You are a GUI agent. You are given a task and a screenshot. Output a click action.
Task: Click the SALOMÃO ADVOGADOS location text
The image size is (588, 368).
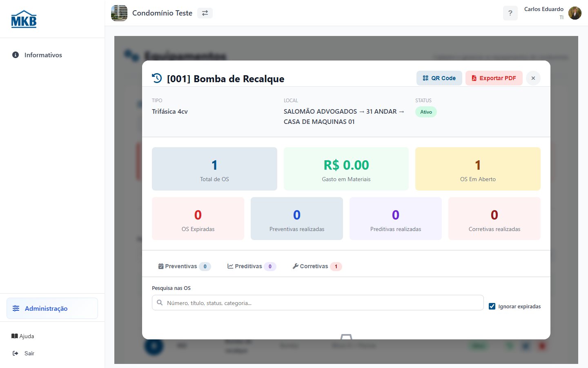click(344, 117)
